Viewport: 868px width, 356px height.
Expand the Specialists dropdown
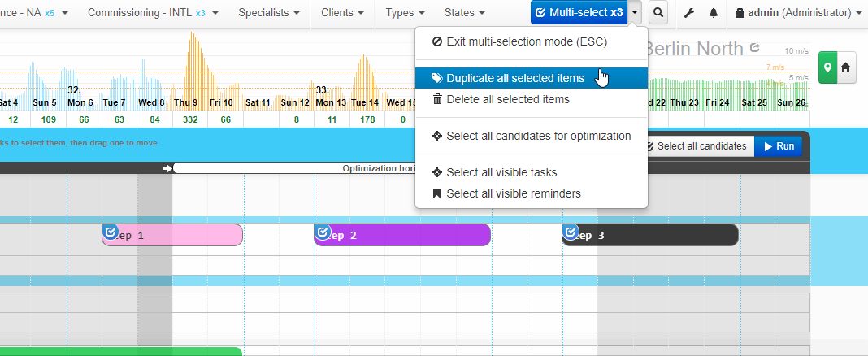pos(269,13)
